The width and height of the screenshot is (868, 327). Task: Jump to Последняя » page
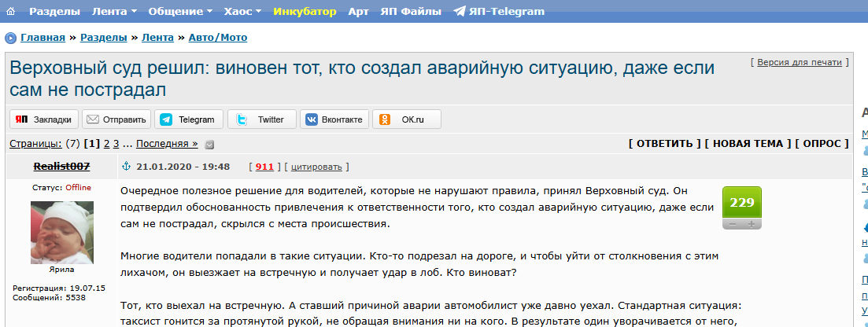point(167,144)
